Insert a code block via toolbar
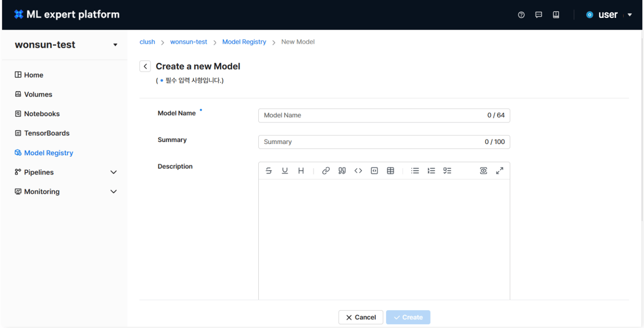 pyautogui.click(x=374, y=171)
